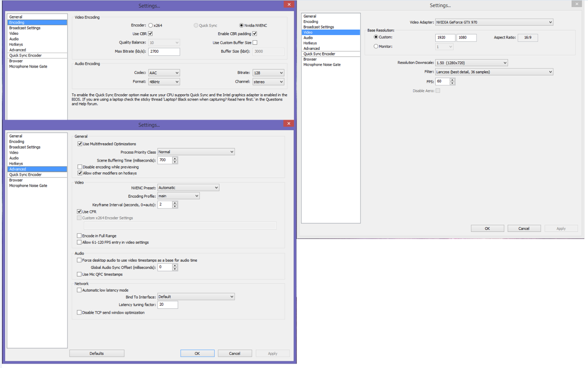Enable Automatic low latency mode checkbox
This screenshot has height=368, width=588.
pos(79,290)
